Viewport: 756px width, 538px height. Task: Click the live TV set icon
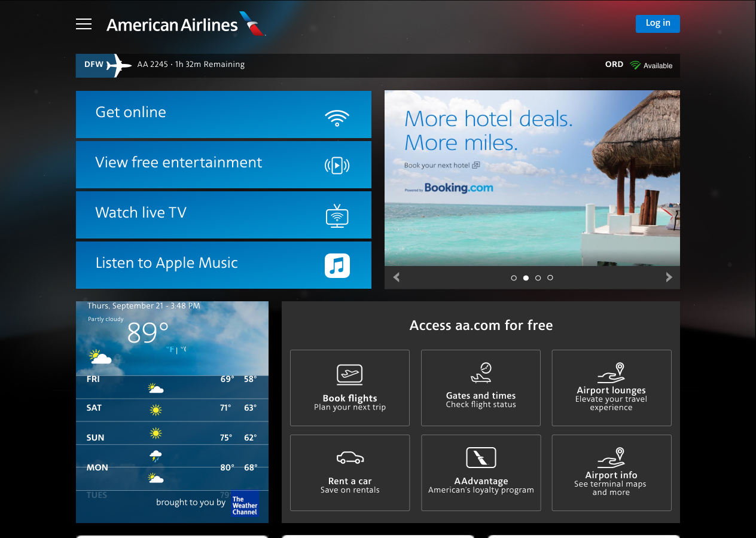click(337, 216)
